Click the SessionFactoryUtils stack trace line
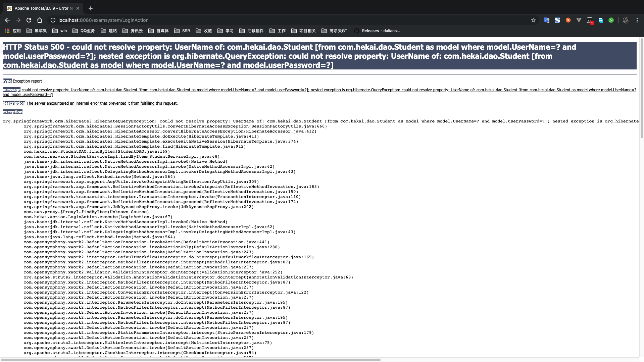Screen dimensions: 644x362 175,126
